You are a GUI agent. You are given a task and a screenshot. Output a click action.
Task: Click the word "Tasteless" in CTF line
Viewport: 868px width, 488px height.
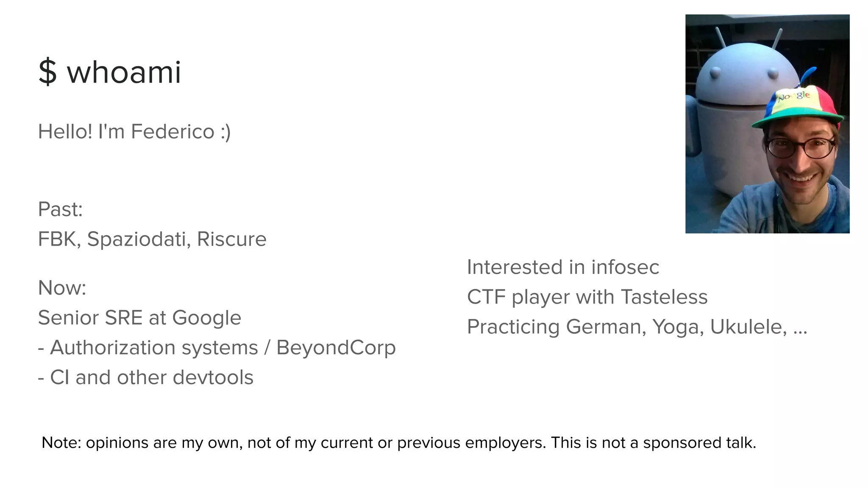(x=664, y=297)
